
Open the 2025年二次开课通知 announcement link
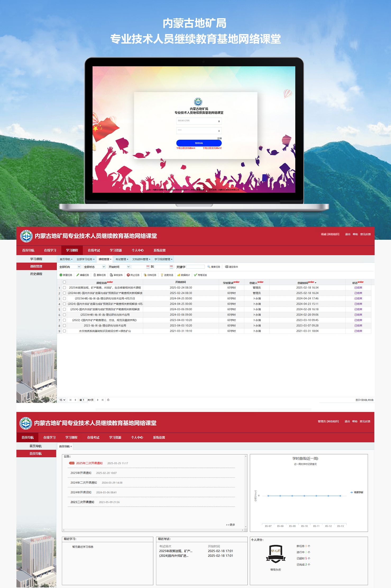tap(89, 463)
